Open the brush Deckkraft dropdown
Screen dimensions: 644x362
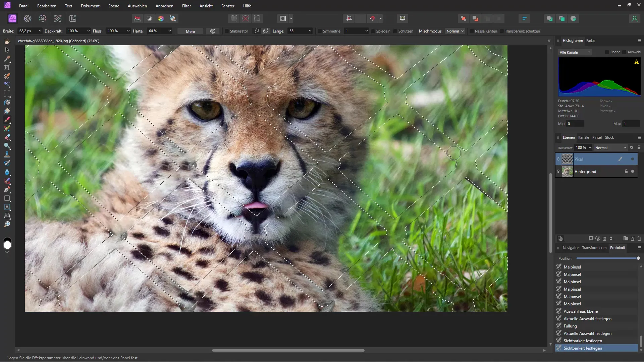pyautogui.click(x=88, y=31)
